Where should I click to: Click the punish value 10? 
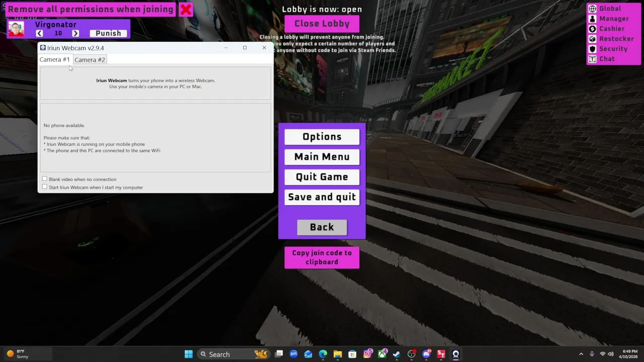click(58, 33)
